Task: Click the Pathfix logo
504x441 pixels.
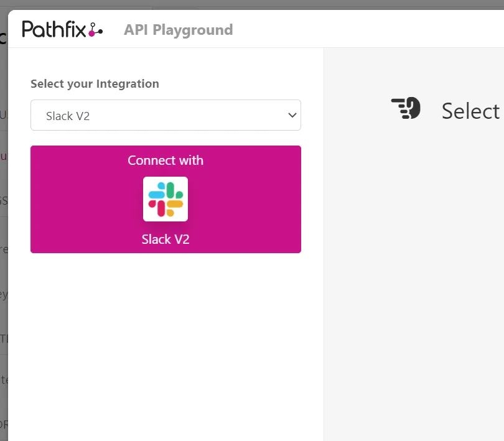Action: click(x=62, y=29)
